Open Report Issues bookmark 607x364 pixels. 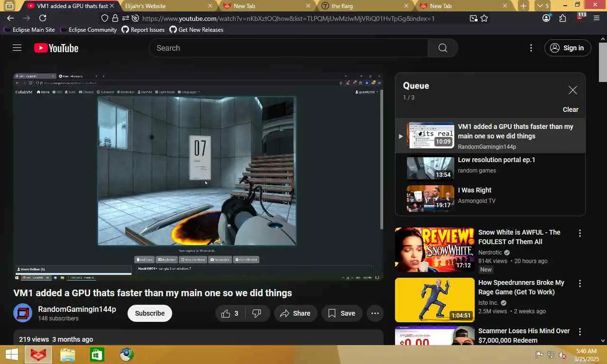click(x=143, y=29)
